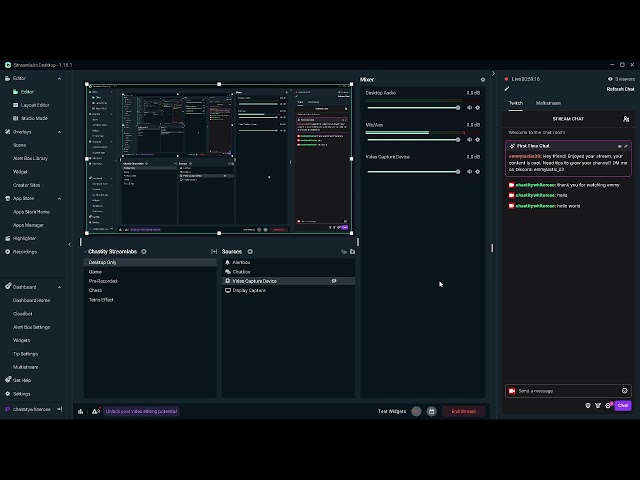Open Tip Settings in the sidebar
The width and height of the screenshot is (640, 480).
pos(25,354)
